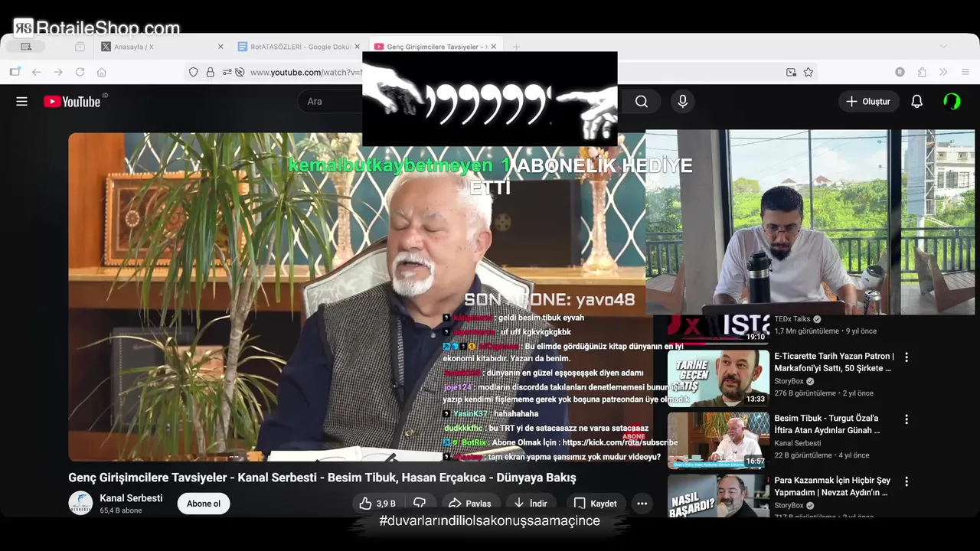Open YouTube notifications bell
The image size is (980, 551).
(916, 101)
